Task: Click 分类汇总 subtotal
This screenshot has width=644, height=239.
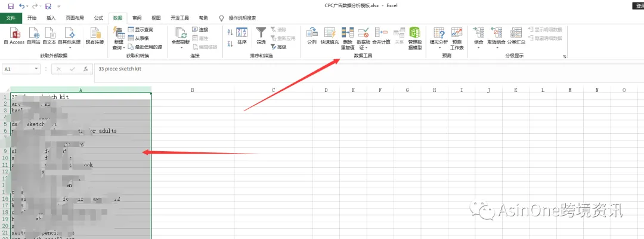Action: pyautogui.click(x=516, y=36)
